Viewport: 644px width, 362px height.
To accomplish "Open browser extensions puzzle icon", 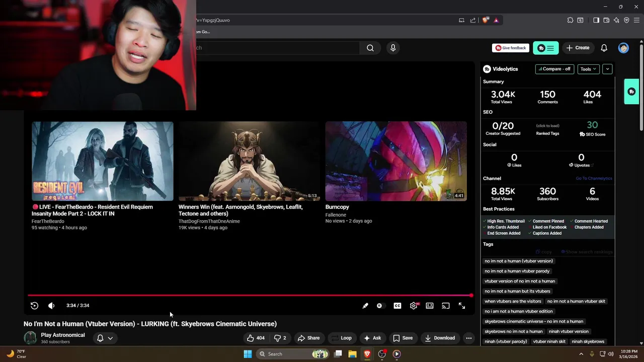I will 570,20.
